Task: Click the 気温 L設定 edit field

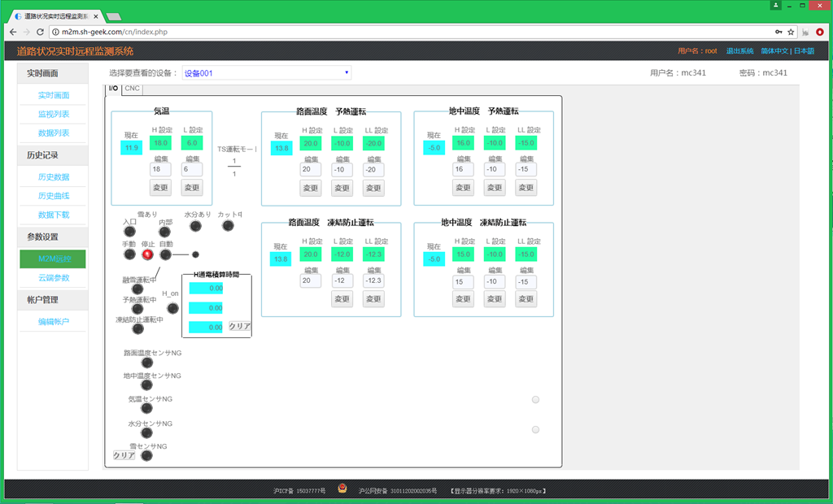Action: tap(192, 169)
